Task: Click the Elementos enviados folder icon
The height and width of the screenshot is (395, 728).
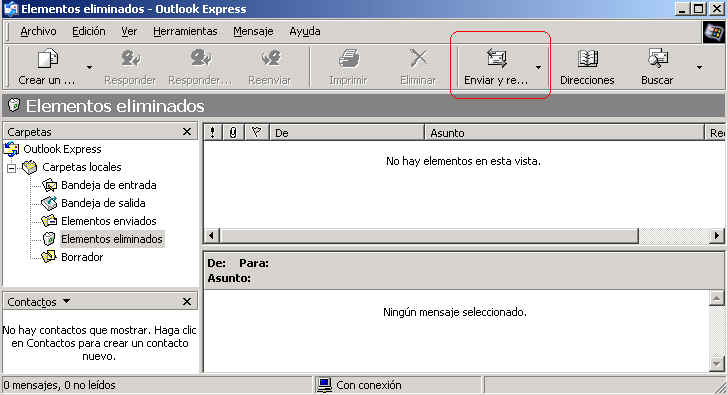Action: (49, 221)
